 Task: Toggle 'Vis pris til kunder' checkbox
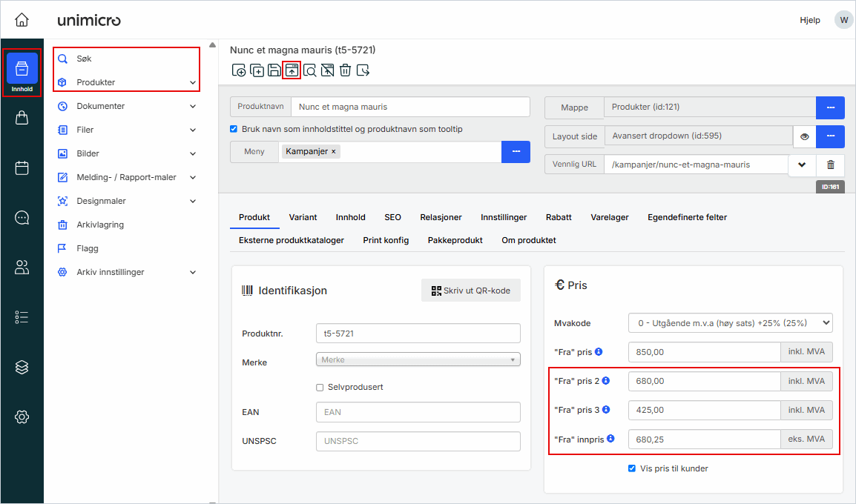[x=632, y=468]
